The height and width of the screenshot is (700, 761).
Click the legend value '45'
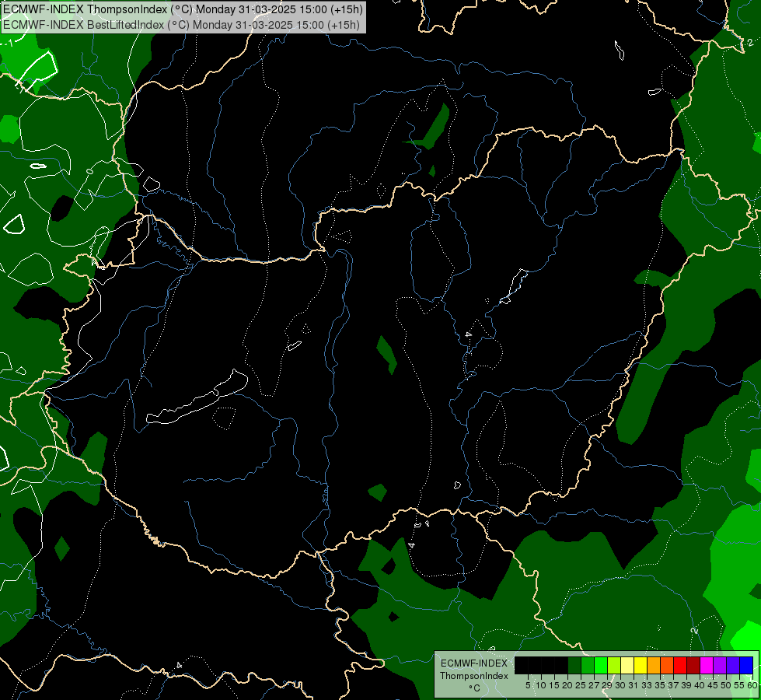[x=713, y=685]
